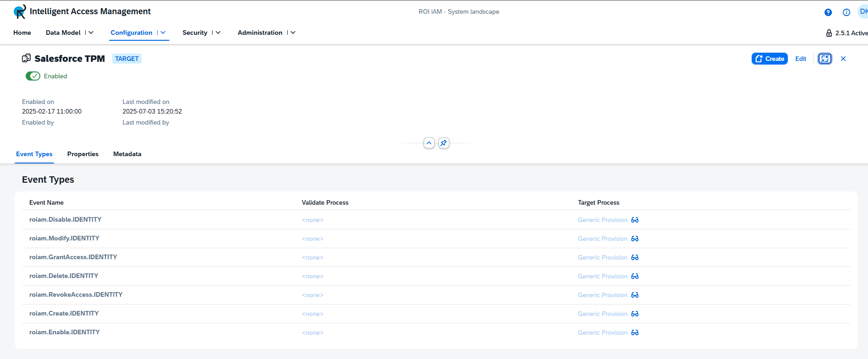Exit full screen mode icon
Image resolution: width=868 pixels, height=359 pixels.
tap(825, 59)
